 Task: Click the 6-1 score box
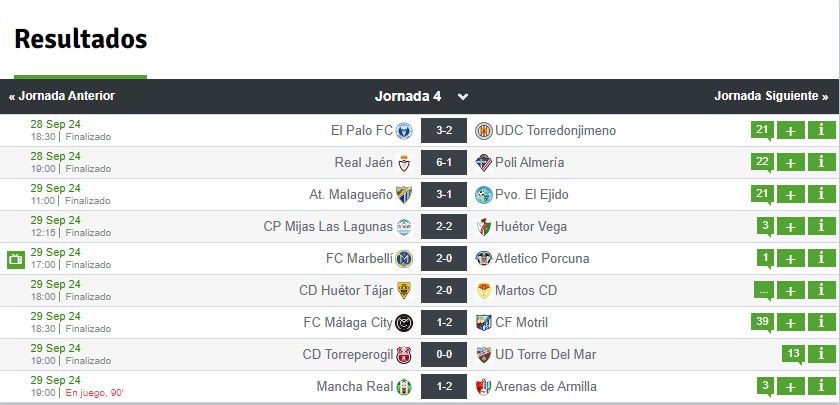[x=444, y=162]
